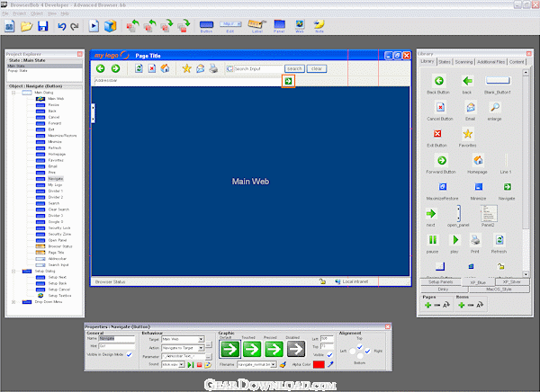Insert an Edit field object from the toolbar
540x392 pixels.
pos(230,26)
